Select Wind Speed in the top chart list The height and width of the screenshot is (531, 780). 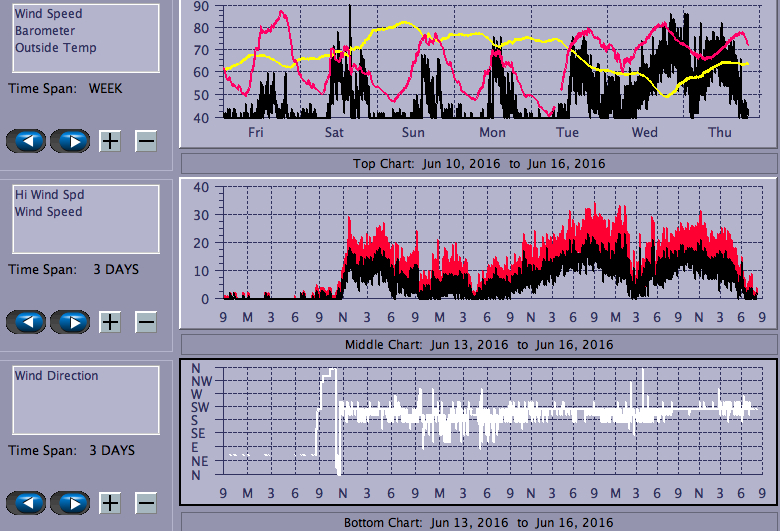pyautogui.click(x=48, y=15)
